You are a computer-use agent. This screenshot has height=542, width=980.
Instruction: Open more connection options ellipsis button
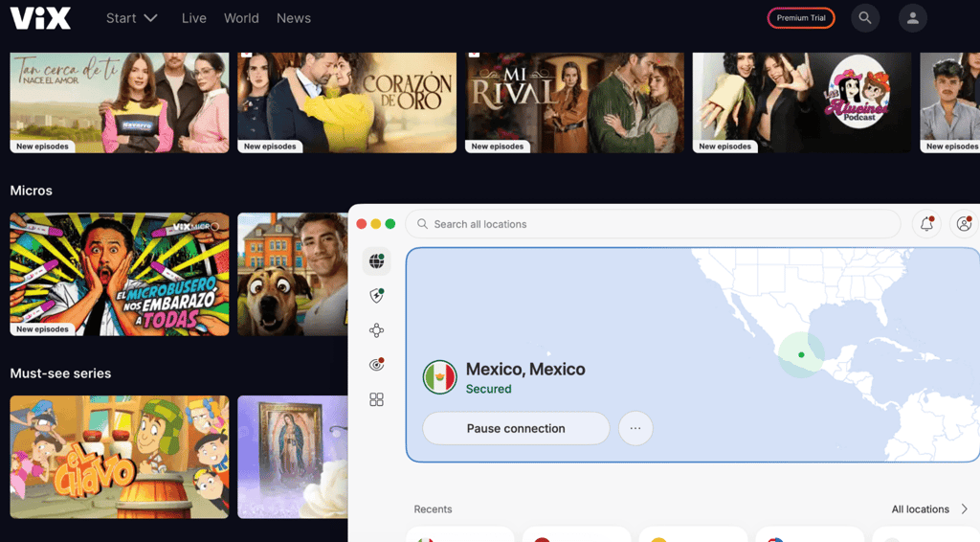(635, 428)
